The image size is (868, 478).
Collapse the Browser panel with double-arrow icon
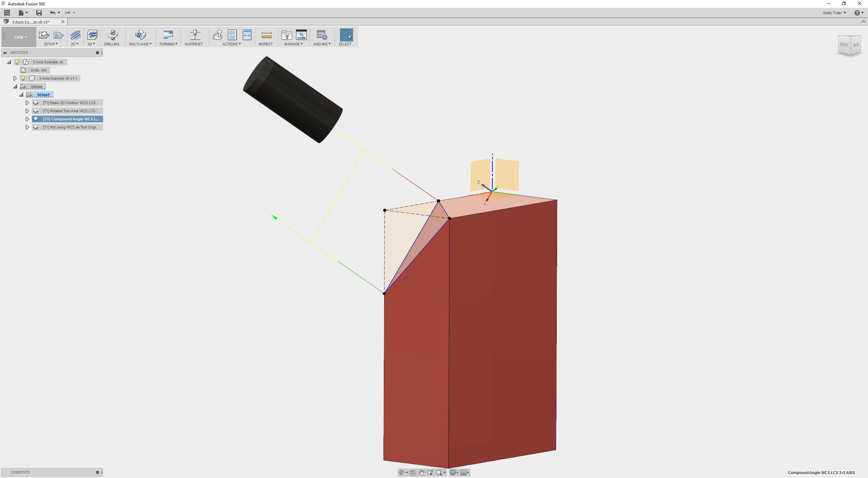tap(5, 53)
